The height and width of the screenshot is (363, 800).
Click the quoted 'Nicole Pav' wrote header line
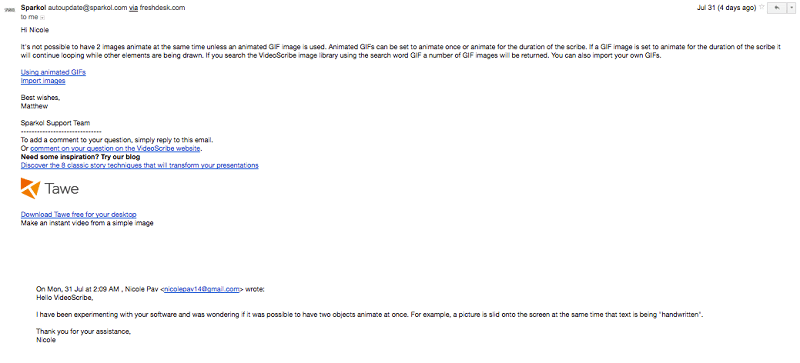pos(150,289)
